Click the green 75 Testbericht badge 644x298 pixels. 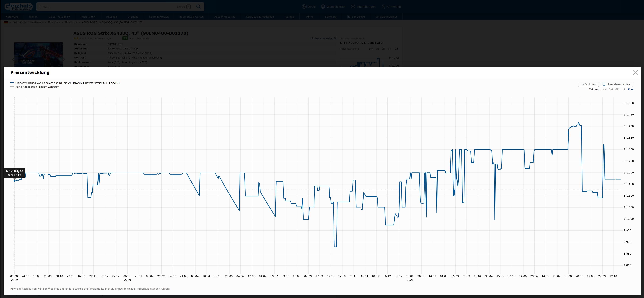coord(125,38)
